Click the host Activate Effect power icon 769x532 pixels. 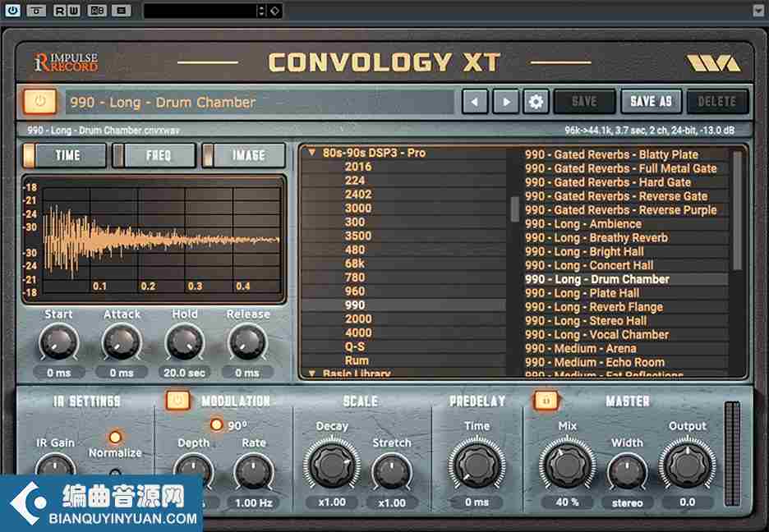(x=12, y=11)
